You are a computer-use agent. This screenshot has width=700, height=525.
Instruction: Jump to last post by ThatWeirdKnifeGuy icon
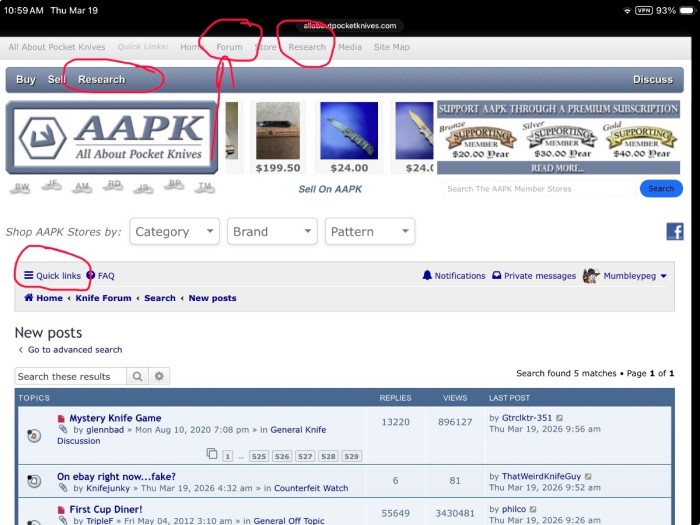coord(588,477)
